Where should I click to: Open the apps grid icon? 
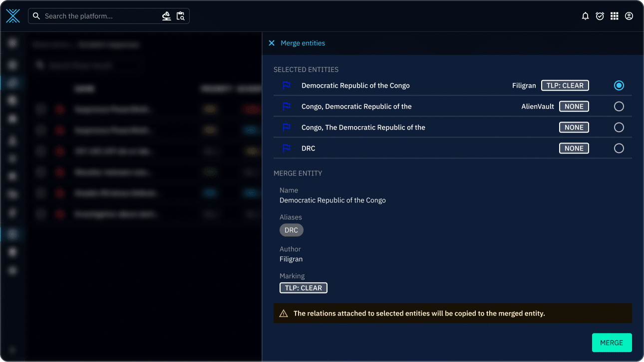[x=615, y=16]
